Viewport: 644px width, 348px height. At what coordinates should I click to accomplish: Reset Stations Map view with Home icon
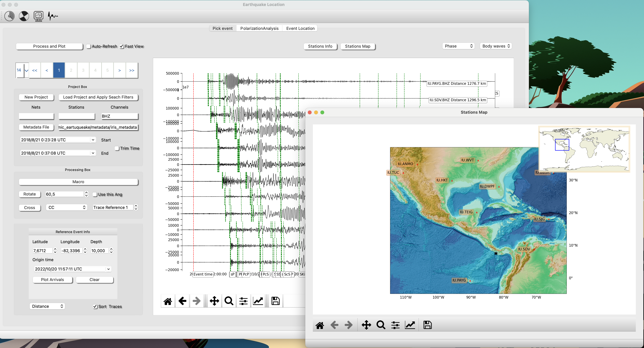point(320,325)
